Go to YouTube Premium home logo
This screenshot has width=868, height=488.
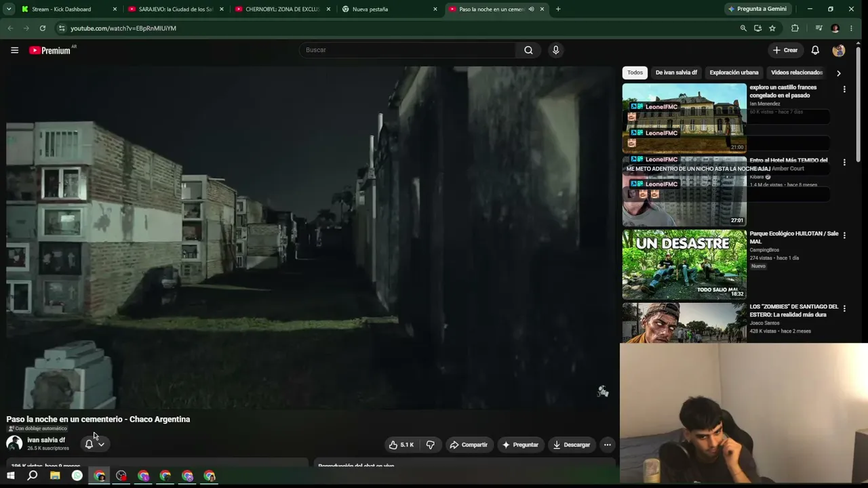click(52, 50)
